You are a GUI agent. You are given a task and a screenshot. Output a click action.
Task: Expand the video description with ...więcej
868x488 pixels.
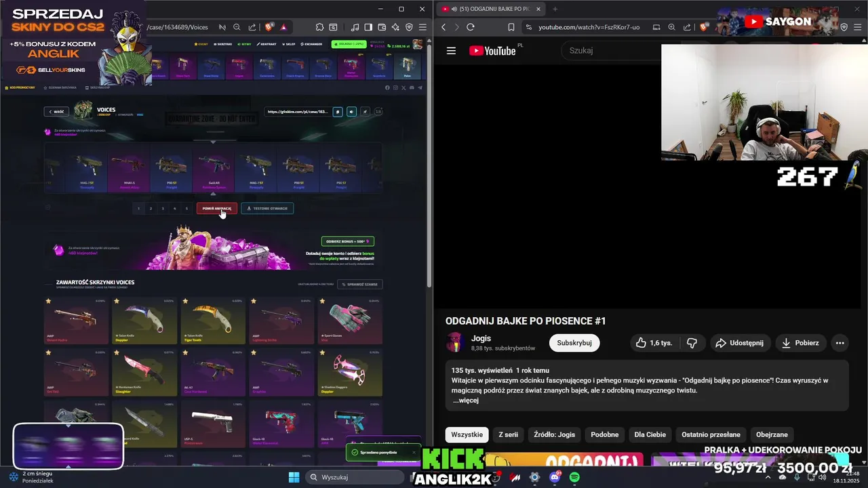tap(466, 401)
